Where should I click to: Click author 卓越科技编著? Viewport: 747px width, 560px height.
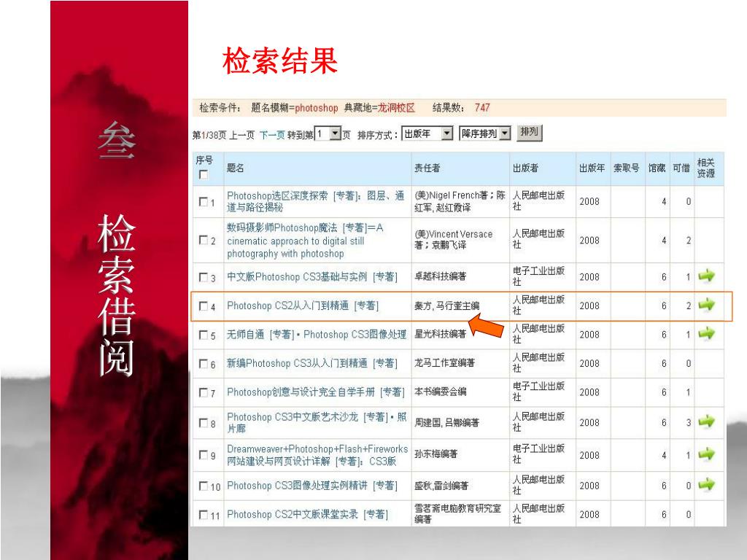440,276
